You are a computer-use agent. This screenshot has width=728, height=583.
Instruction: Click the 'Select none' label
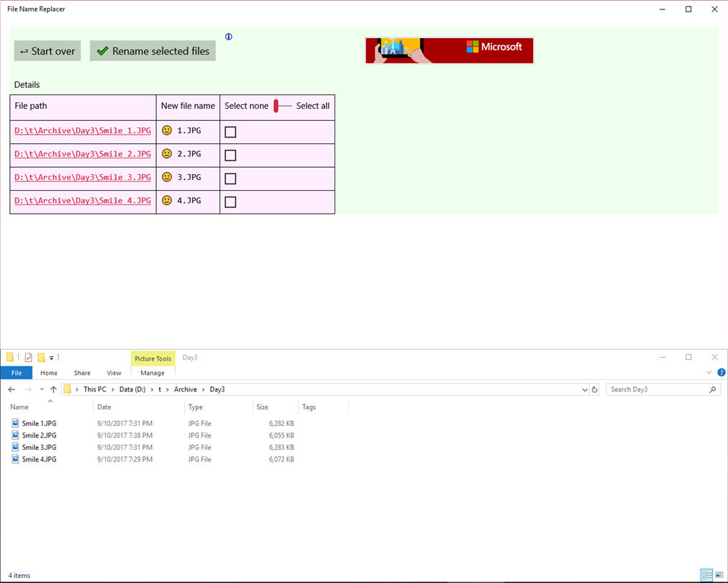[247, 106]
